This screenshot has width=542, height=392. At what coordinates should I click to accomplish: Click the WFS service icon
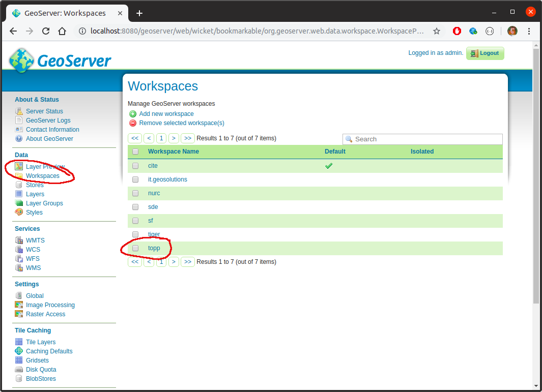point(19,258)
